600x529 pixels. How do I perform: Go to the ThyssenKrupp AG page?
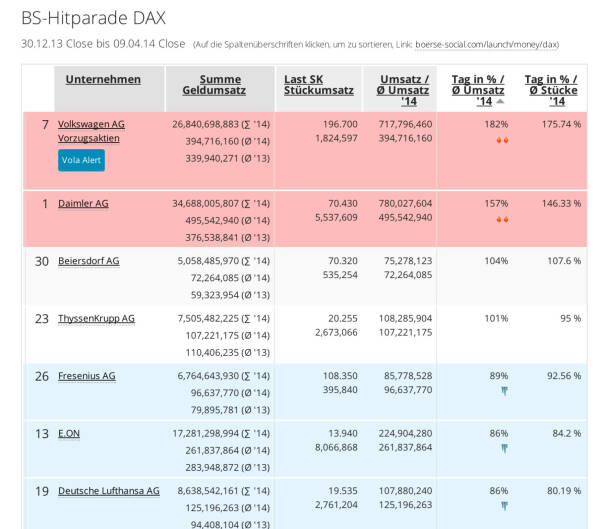tap(96, 318)
